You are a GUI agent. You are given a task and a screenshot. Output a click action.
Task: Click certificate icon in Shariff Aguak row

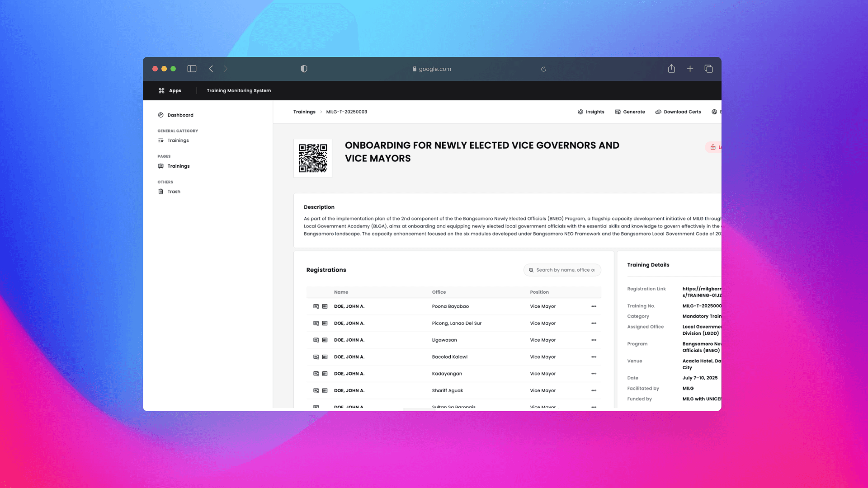[316, 390]
